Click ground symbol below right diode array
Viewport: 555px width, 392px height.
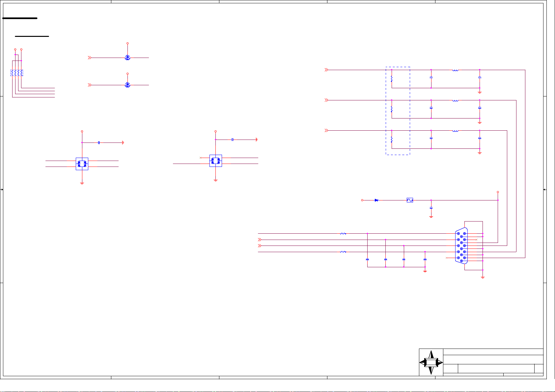click(216, 180)
